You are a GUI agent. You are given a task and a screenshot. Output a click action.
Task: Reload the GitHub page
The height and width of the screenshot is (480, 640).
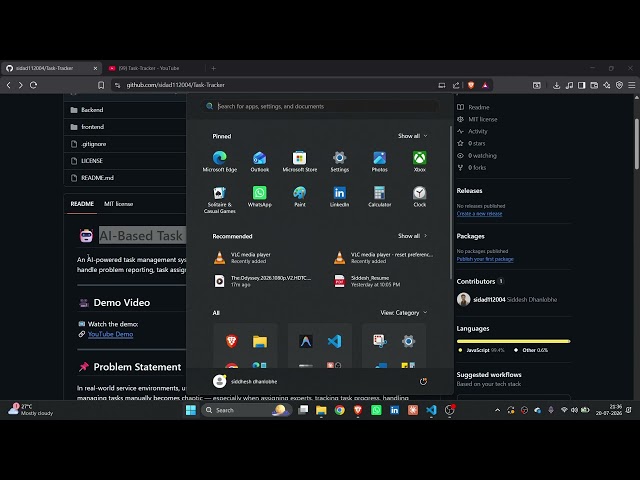[33, 85]
